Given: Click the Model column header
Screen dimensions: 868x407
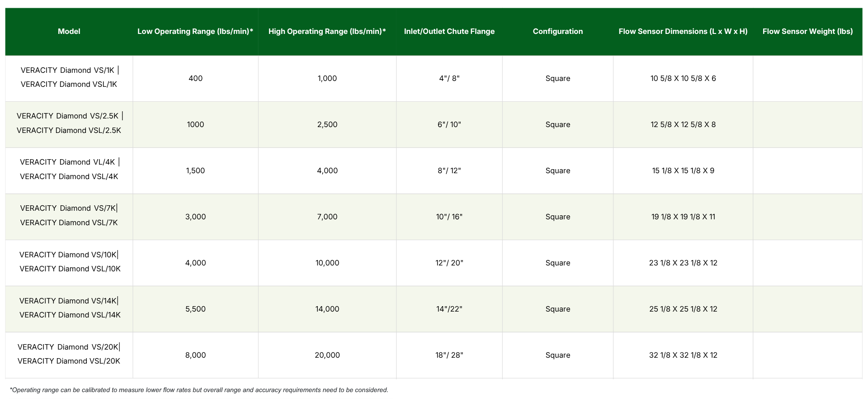Looking at the screenshot, I should (x=69, y=31).
